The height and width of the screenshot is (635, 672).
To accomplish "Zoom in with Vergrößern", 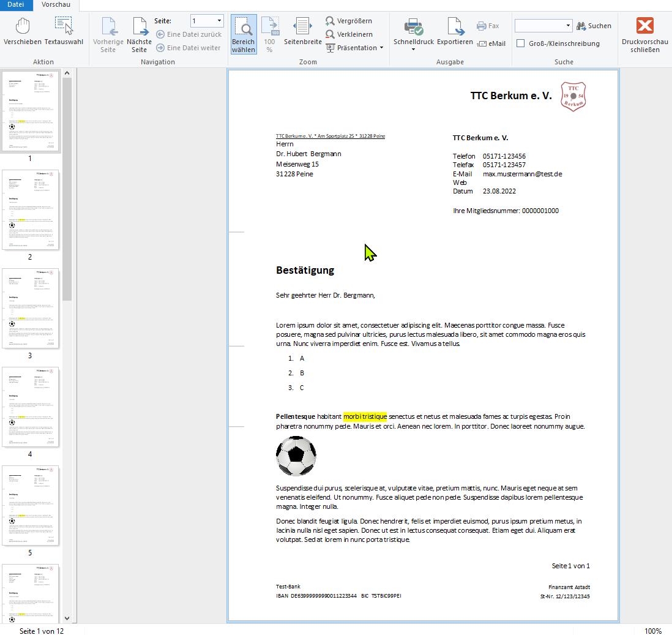I will click(x=349, y=21).
